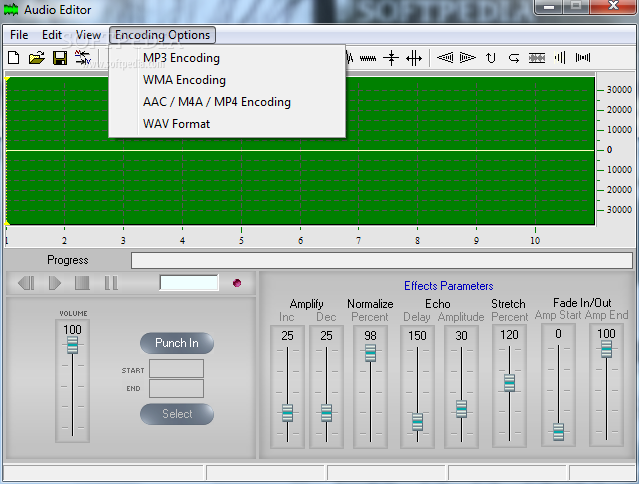This screenshot has width=639, height=484.
Task: Start recording with the red dot
Action: 237,283
